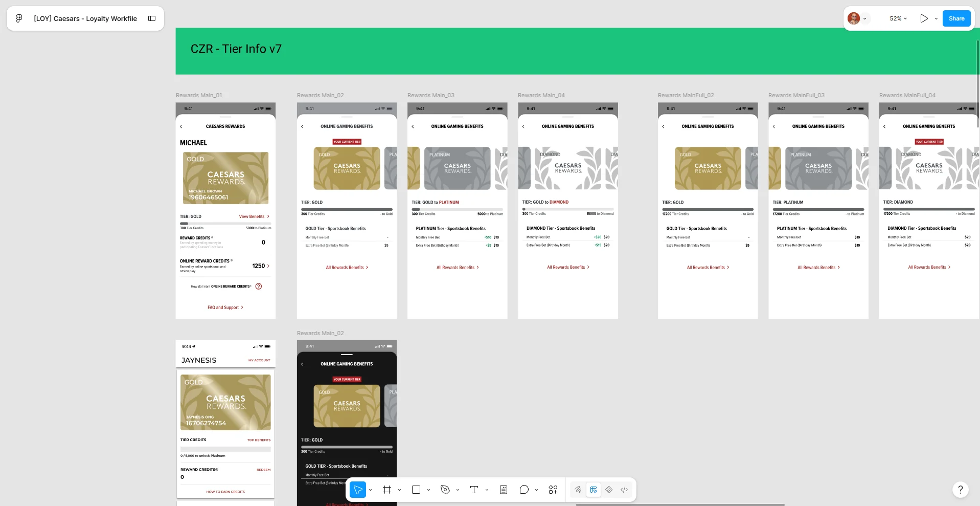Click All Rewards Benefits in Rewards Main_03 frame
Screen dimensions: 980x506
(x=458, y=267)
